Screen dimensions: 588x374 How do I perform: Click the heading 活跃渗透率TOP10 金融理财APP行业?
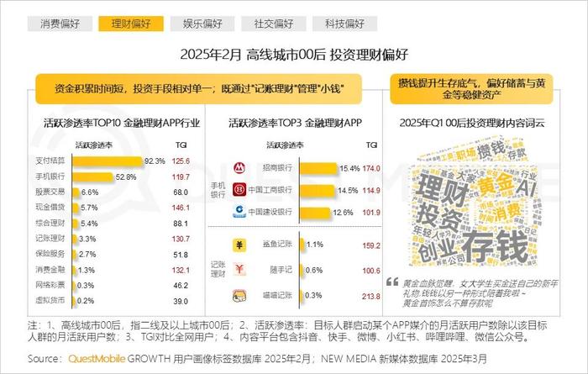tap(122, 123)
